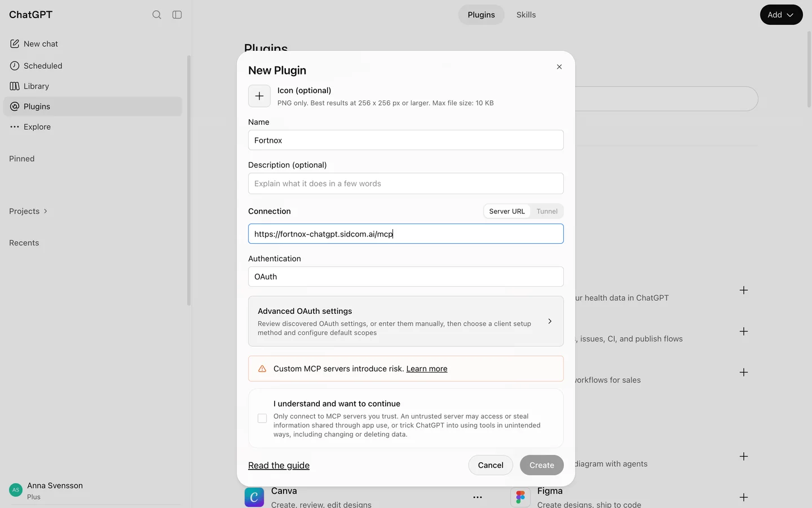This screenshot has height=508, width=812.
Task: Select Plugins in the sidebar
Action: (92, 106)
